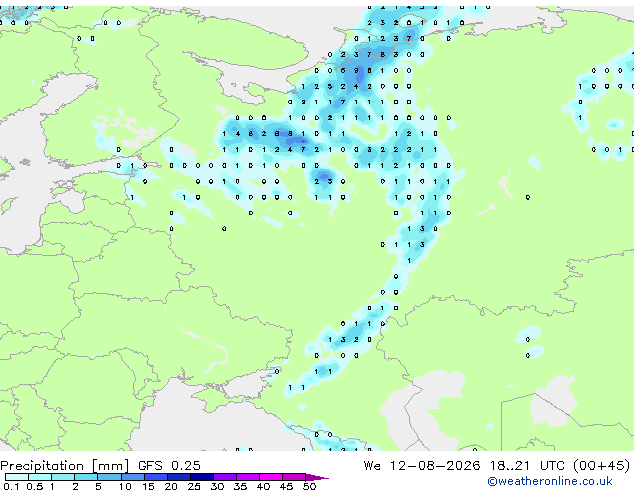Open the weatheronline.co.uk copyright link
The height and width of the screenshot is (490, 634).
click(550, 481)
